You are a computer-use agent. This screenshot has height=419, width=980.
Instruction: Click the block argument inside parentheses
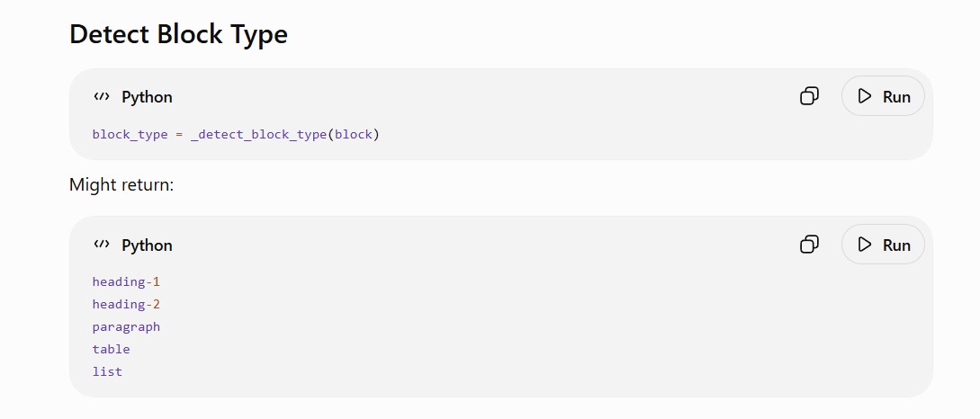354,134
